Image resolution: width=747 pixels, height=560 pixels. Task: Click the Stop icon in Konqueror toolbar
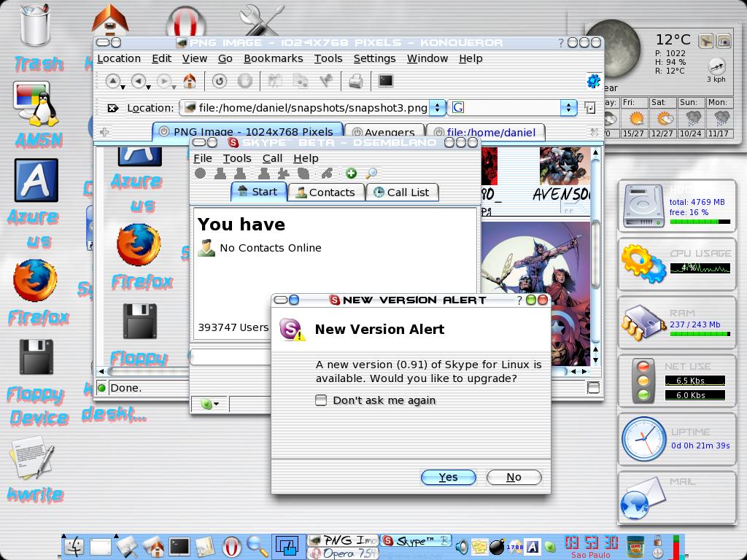(x=245, y=82)
